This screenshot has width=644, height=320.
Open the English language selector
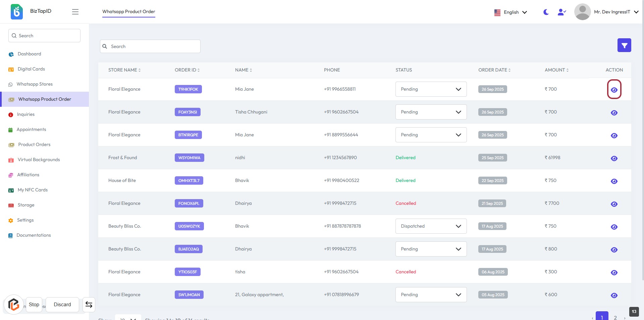(x=511, y=12)
